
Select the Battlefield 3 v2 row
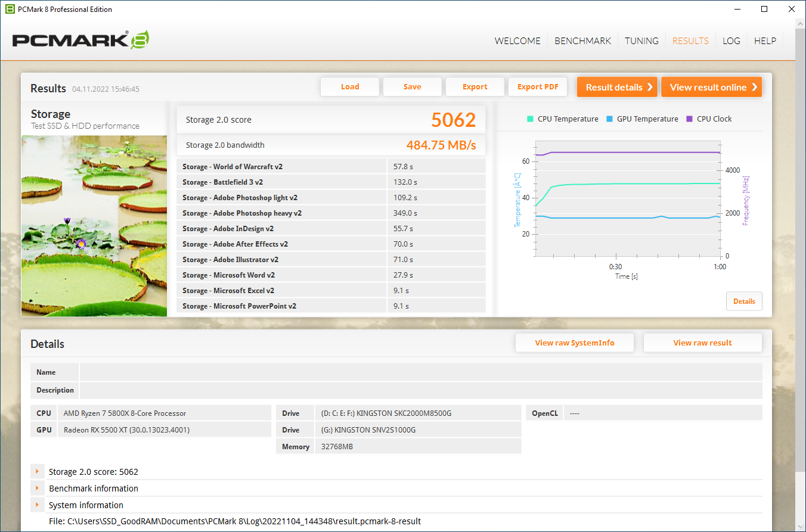coord(331,182)
